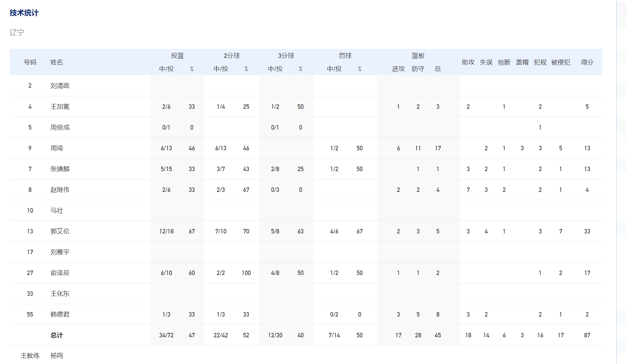Click the 2分球 column header

(232, 56)
